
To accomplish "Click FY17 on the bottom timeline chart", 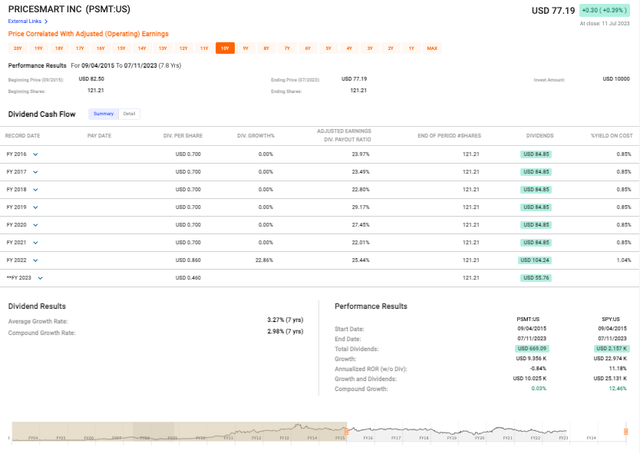I will [398, 437].
